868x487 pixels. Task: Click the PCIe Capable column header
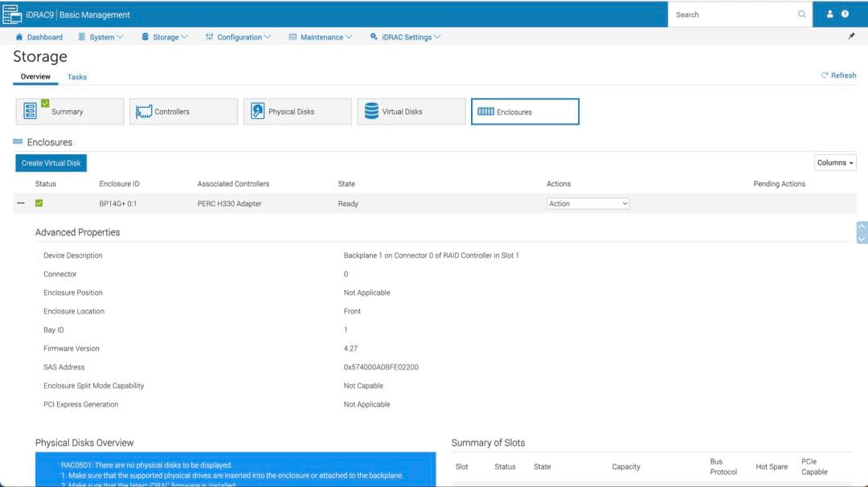[814, 467]
